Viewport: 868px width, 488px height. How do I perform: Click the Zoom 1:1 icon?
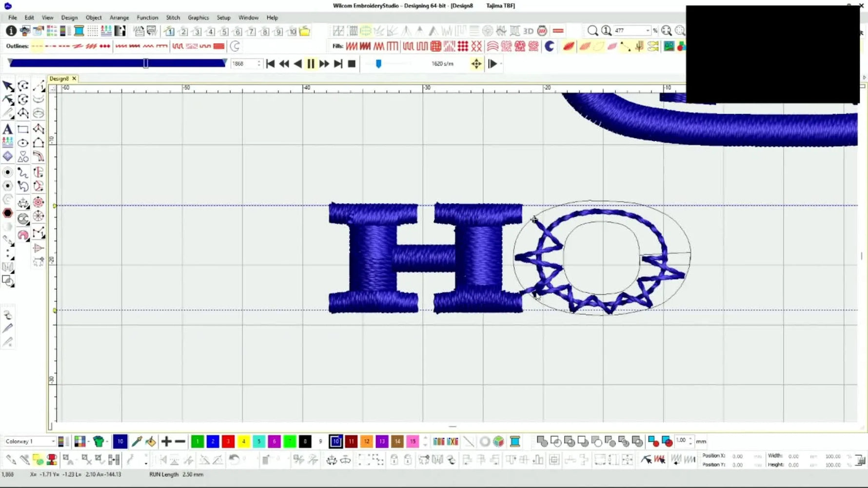[606, 31]
